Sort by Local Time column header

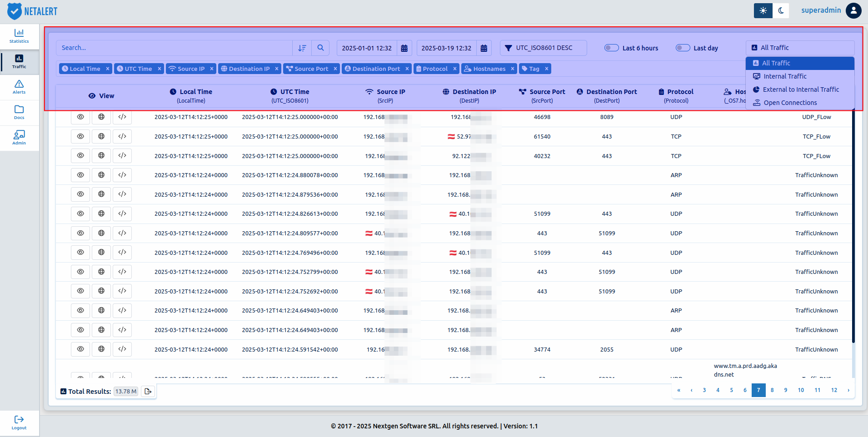[191, 96]
